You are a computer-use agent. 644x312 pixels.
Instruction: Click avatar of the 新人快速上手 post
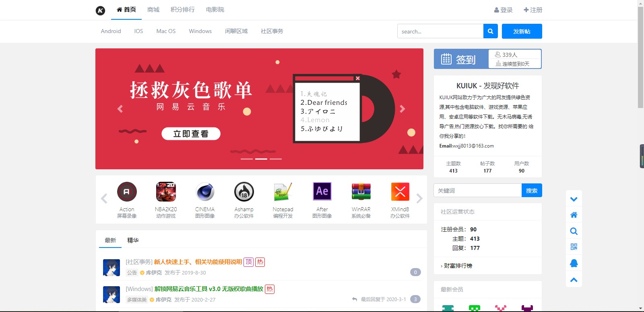tap(111, 268)
